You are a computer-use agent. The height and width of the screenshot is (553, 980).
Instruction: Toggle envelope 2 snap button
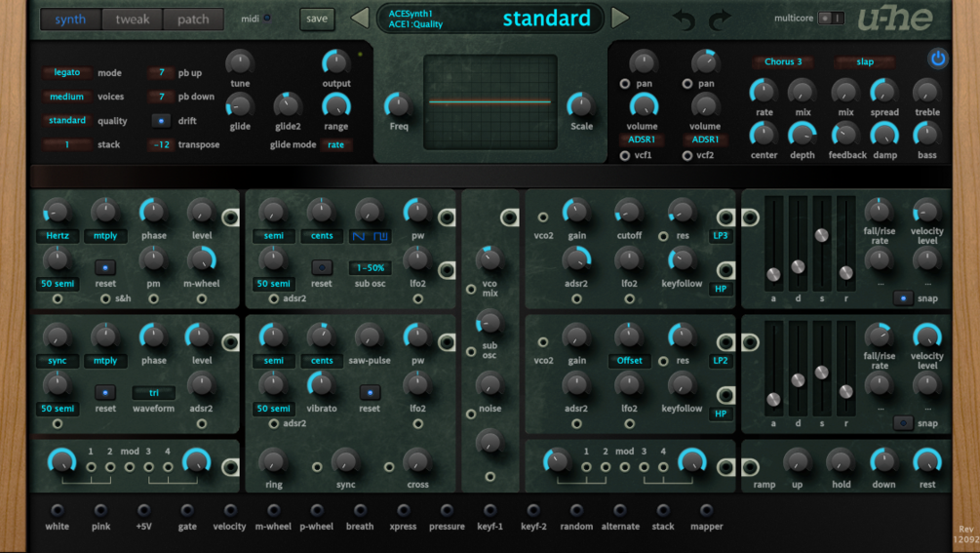903,423
